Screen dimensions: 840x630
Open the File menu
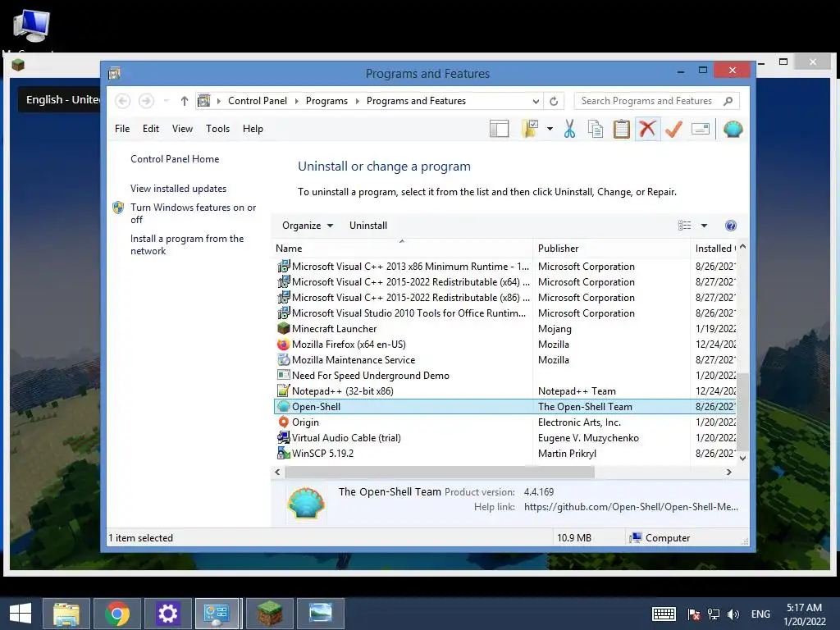[x=122, y=129]
